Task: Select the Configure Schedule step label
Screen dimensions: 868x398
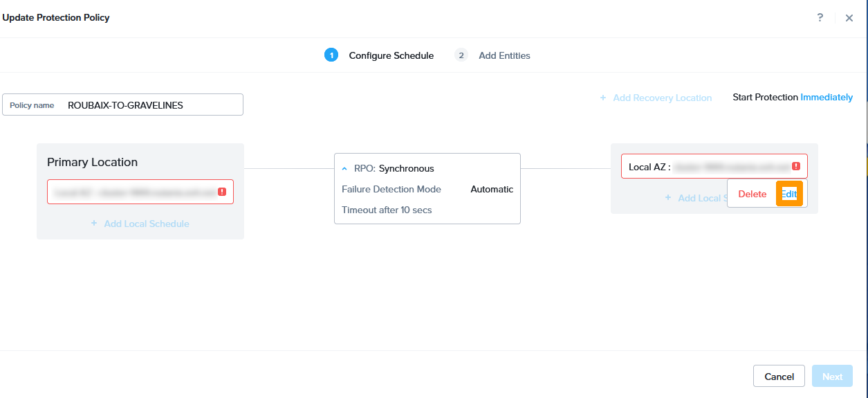Action: coord(391,55)
